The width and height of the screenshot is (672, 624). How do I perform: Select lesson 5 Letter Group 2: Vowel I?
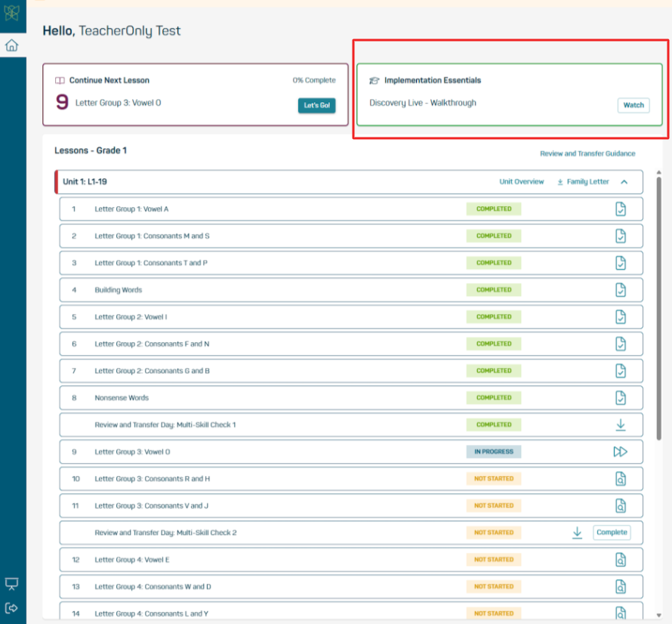pos(130,317)
